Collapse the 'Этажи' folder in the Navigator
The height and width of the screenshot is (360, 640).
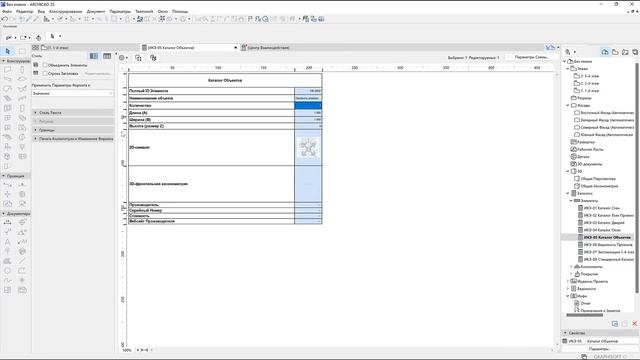(568, 69)
